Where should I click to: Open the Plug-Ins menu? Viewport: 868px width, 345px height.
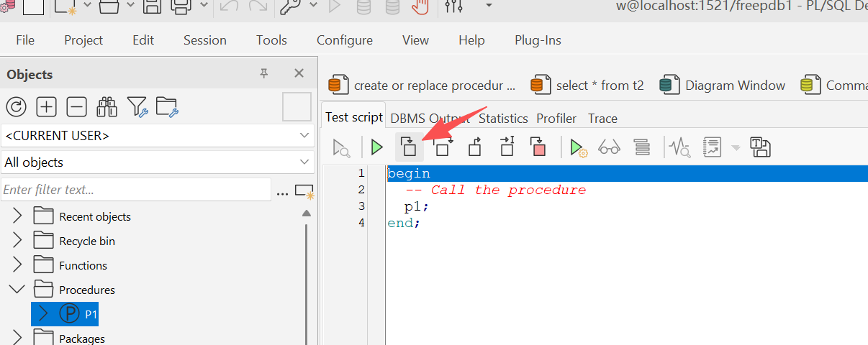538,40
